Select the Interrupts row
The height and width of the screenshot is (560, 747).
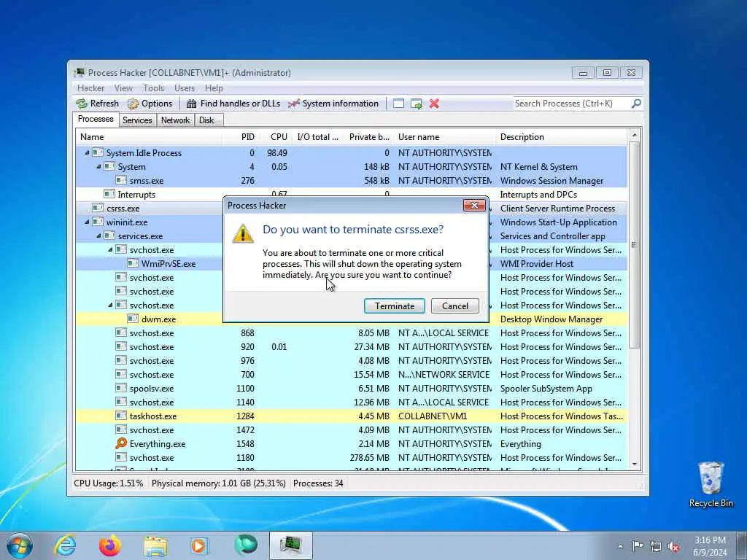[x=352, y=194]
